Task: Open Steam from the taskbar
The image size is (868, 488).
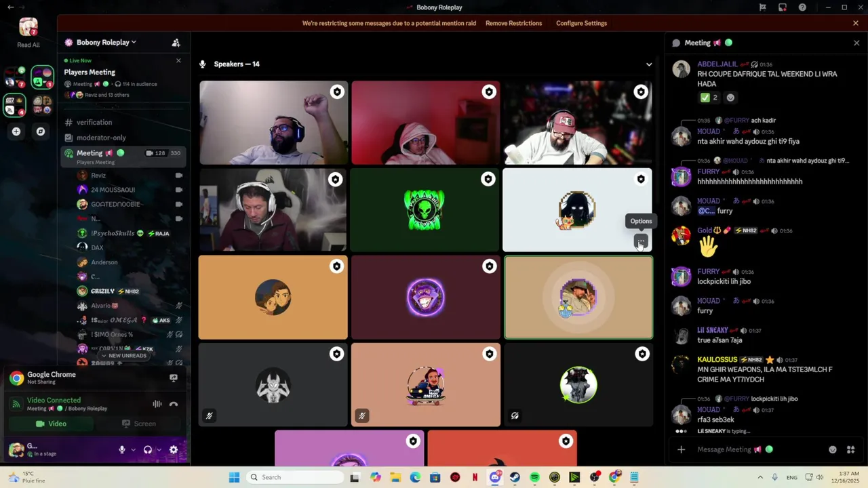Action: 515,477
